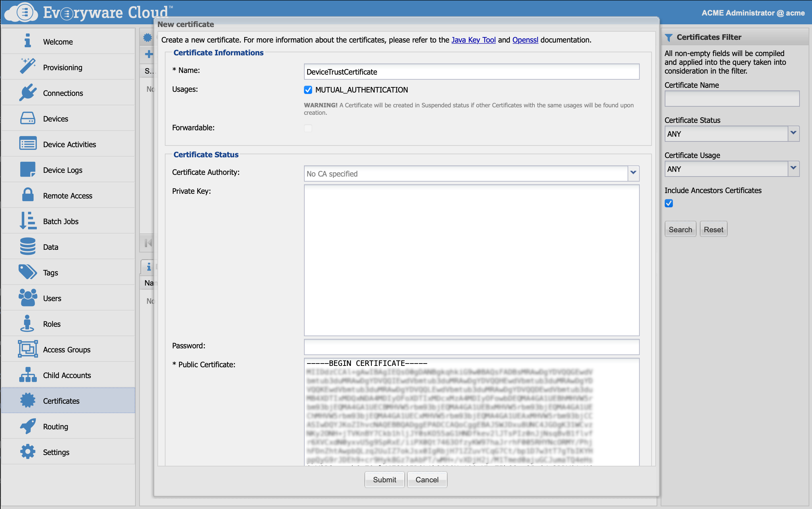Click into the Password input field

coord(472,347)
